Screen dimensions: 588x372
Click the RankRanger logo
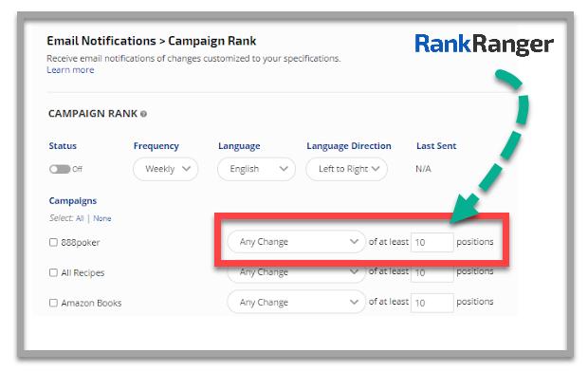[x=484, y=45]
